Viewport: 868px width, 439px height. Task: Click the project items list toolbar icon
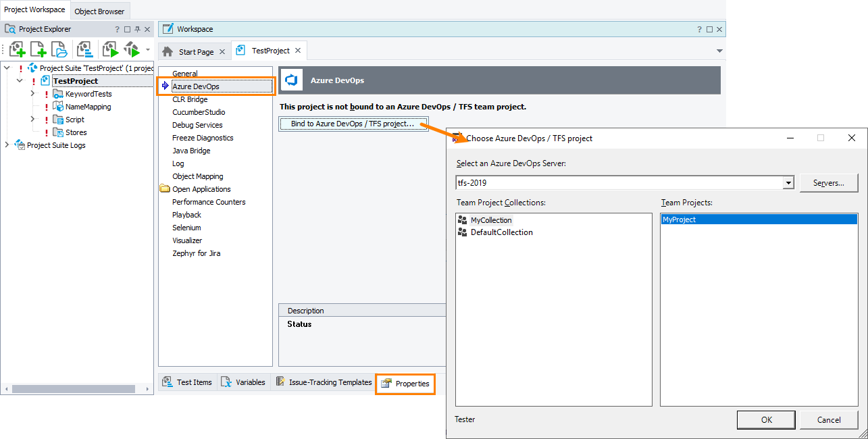pos(85,49)
